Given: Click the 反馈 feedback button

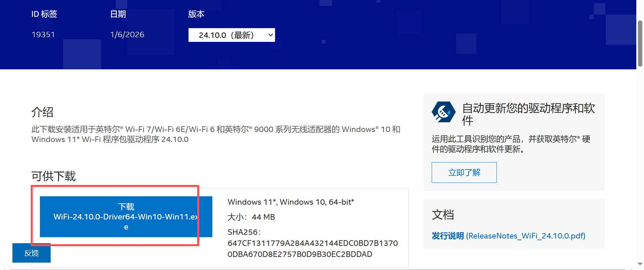Looking at the screenshot, I should (32, 253).
